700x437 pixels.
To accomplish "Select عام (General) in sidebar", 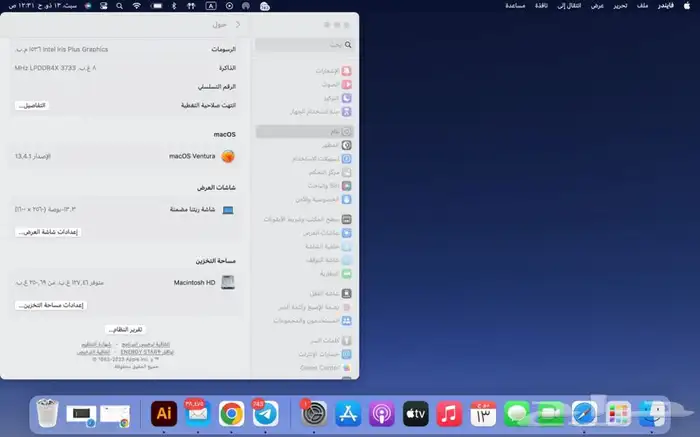I will pyautogui.click(x=304, y=131).
